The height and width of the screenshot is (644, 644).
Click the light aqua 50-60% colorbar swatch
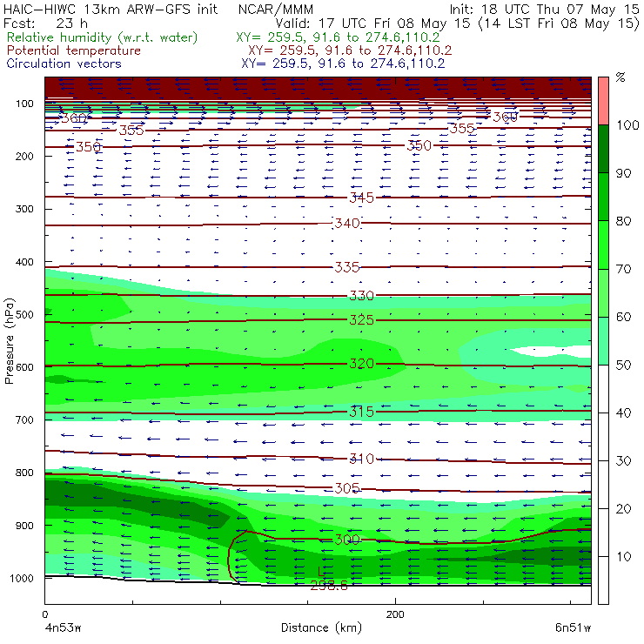tap(603, 341)
